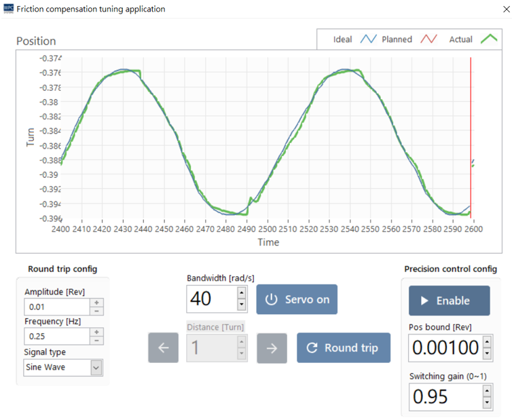The height and width of the screenshot is (420, 512).
Task: Raise Bandwidth using up arrow
Action: pos(242,292)
